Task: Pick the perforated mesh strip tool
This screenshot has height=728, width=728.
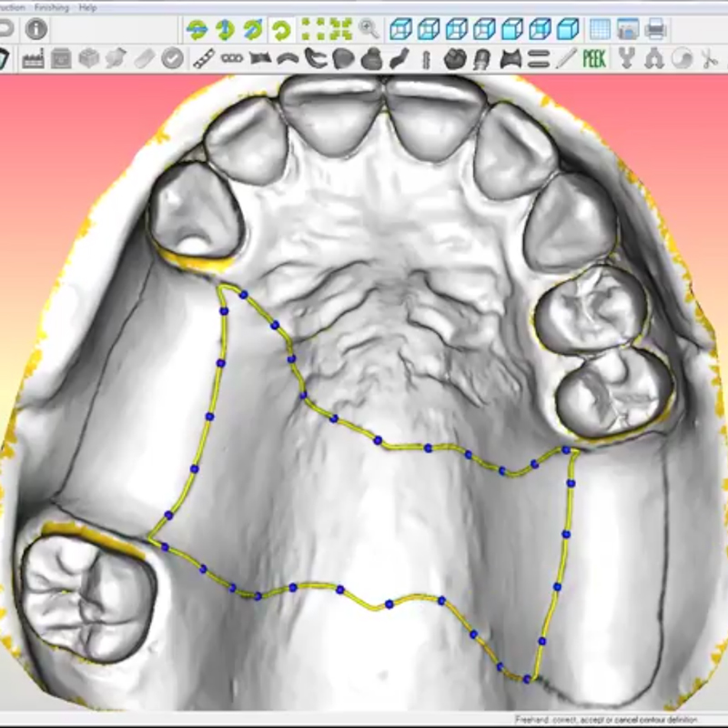Action: pyautogui.click(x=203, y=60)
